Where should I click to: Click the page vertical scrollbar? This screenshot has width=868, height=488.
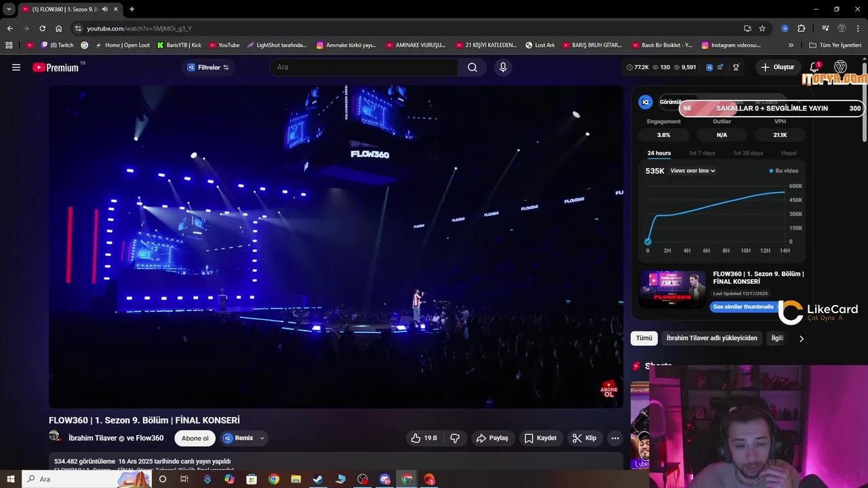click(865, 102)
